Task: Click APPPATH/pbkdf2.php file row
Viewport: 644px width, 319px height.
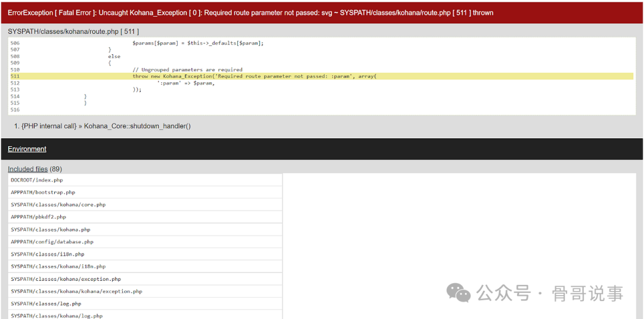Action: (145, 217)
